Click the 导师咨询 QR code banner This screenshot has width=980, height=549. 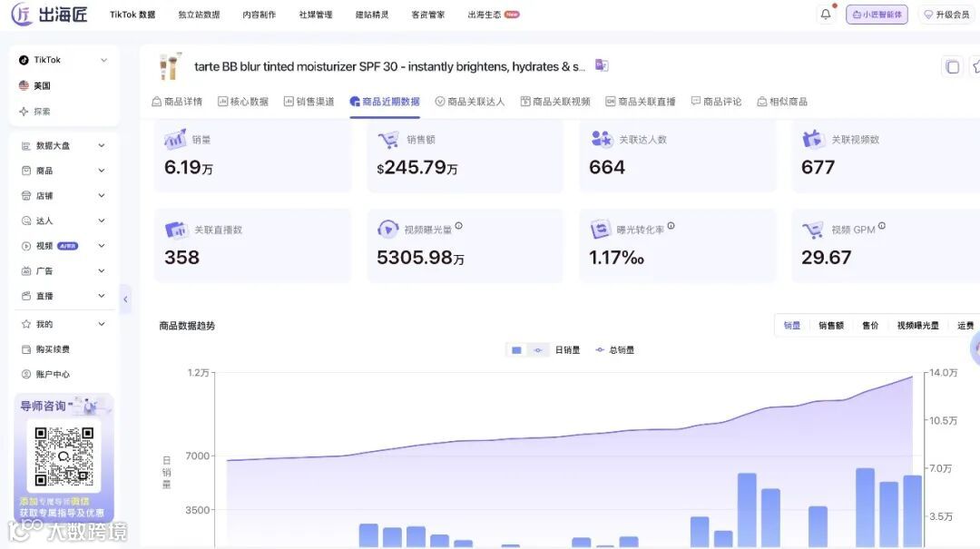(64, 457)
